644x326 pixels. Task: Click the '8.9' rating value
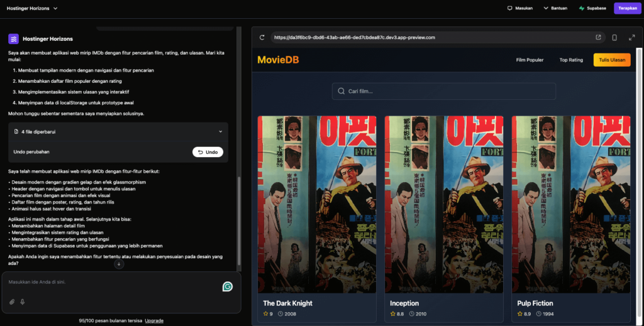(x=528, y=313)
